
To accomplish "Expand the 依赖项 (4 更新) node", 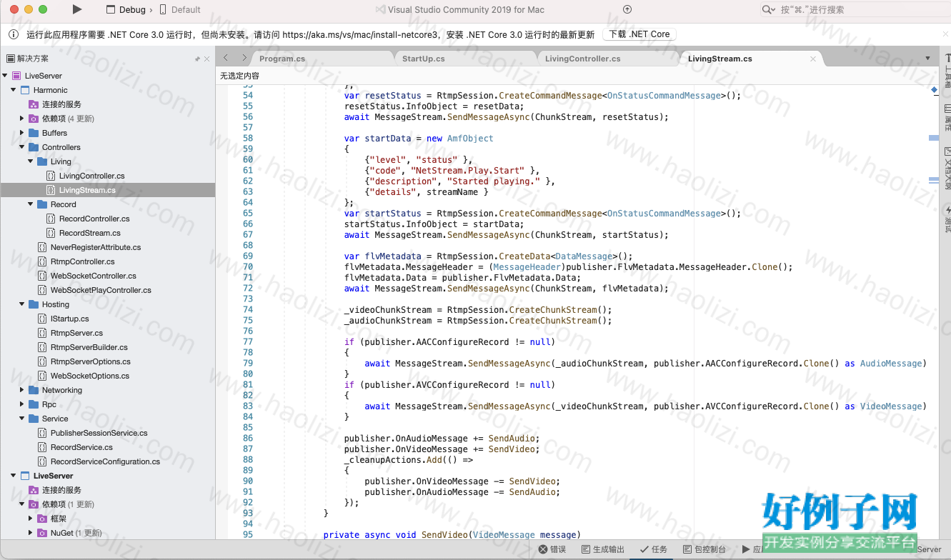I will click(x=22, y=119).
